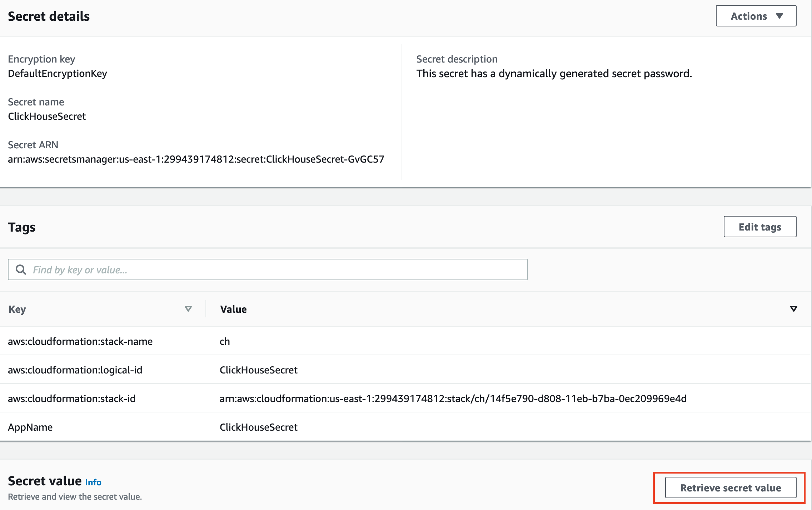This screenshot has height=510, width=812.
Task: Select AppName value ClickHouseSecret
Action: [259, 427]
